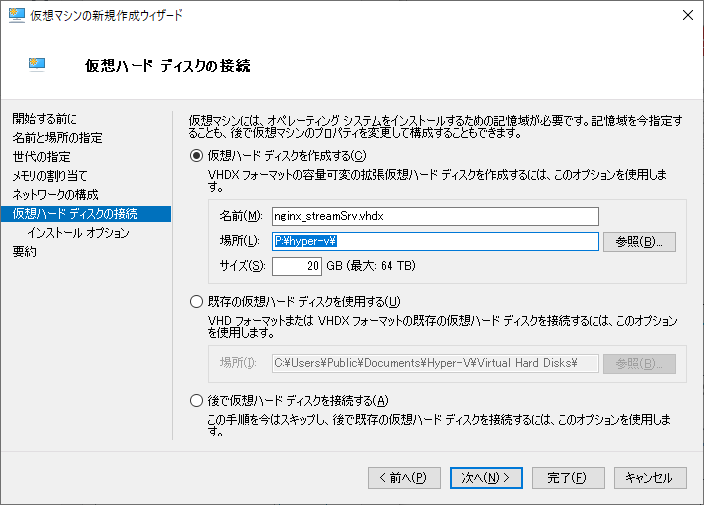This screenshot has width=704, height=505.
Task: Open 名前と場所の指定 step in sidebar
Action: [57, 138]
